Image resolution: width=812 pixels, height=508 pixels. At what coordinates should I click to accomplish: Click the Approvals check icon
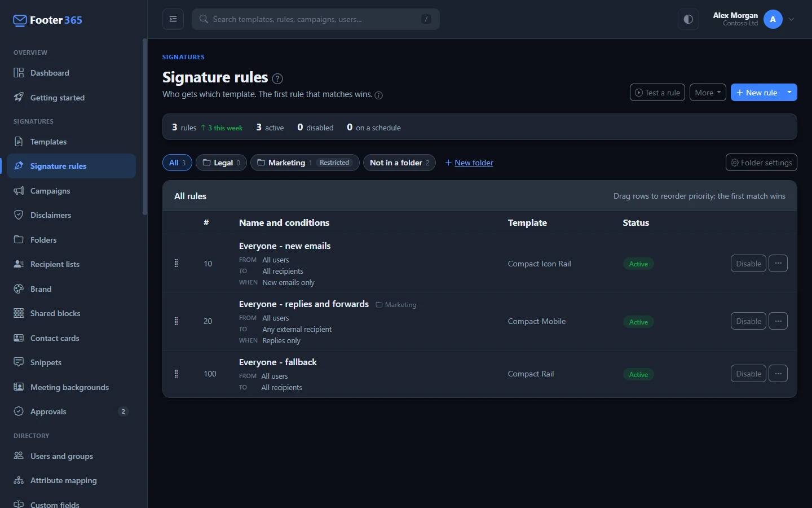click(19, 411)
